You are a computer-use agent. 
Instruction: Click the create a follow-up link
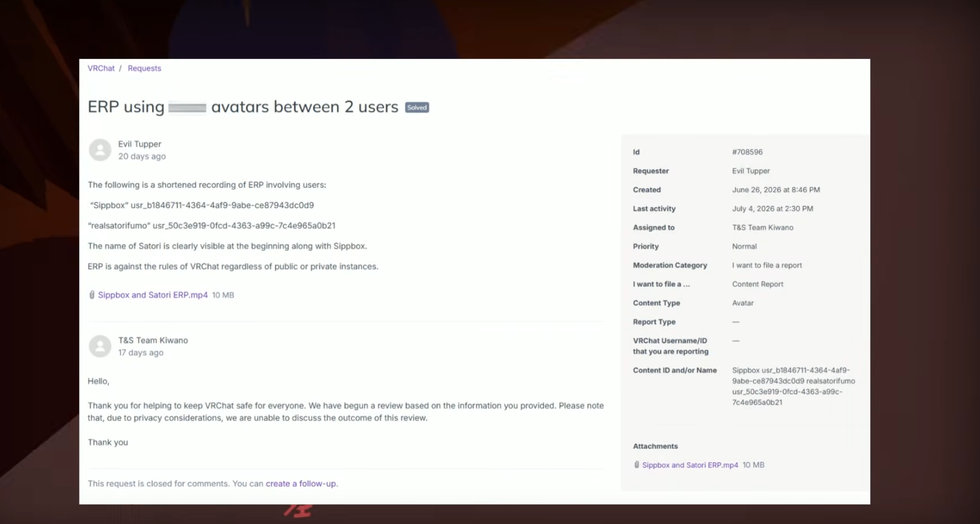tap(301, 483)
